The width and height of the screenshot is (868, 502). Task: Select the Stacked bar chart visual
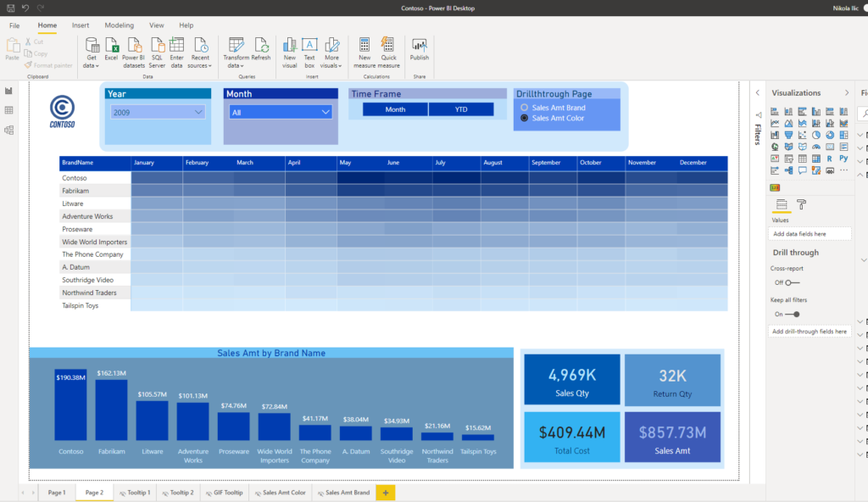[x=775, y=111]
